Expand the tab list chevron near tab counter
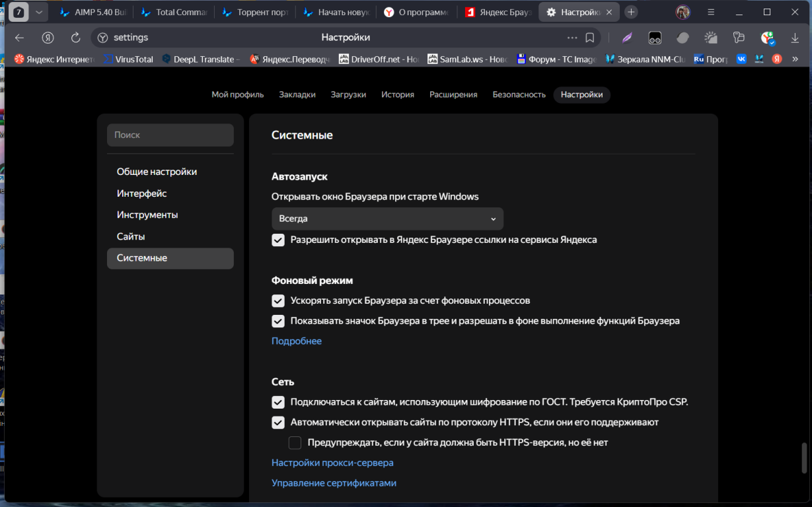Viewport: 812px width, 507px height. pyautogui.click(x=39, y=12)
